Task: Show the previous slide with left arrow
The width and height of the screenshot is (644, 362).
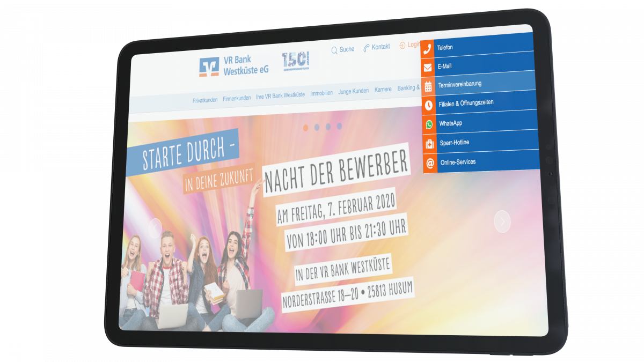Action: pos(155,228)
